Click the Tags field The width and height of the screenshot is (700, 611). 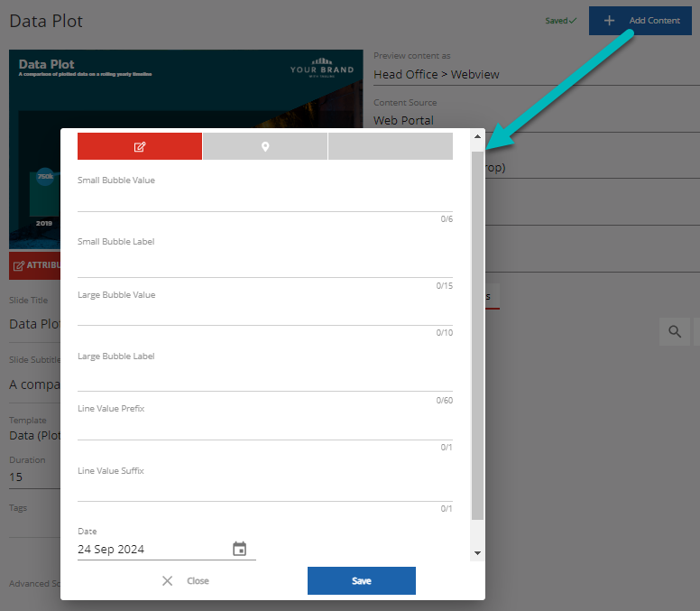[x=35, y=525]
